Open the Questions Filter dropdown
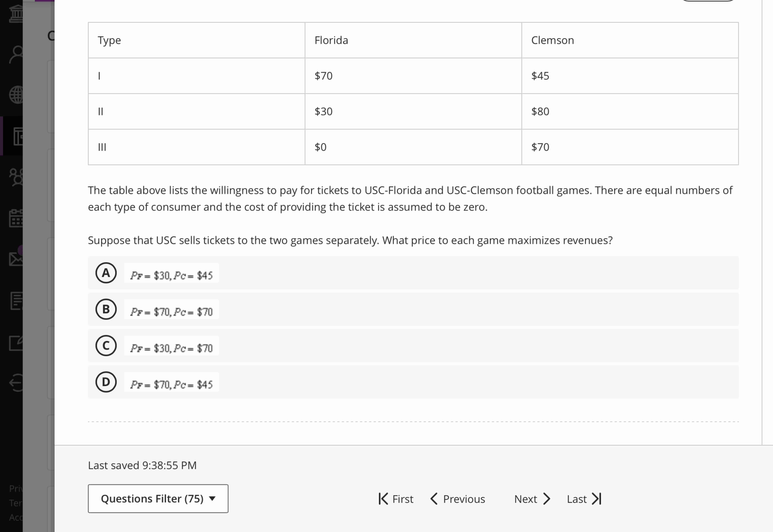Viewport: 773px width, 532px height. tap(158, 499)
